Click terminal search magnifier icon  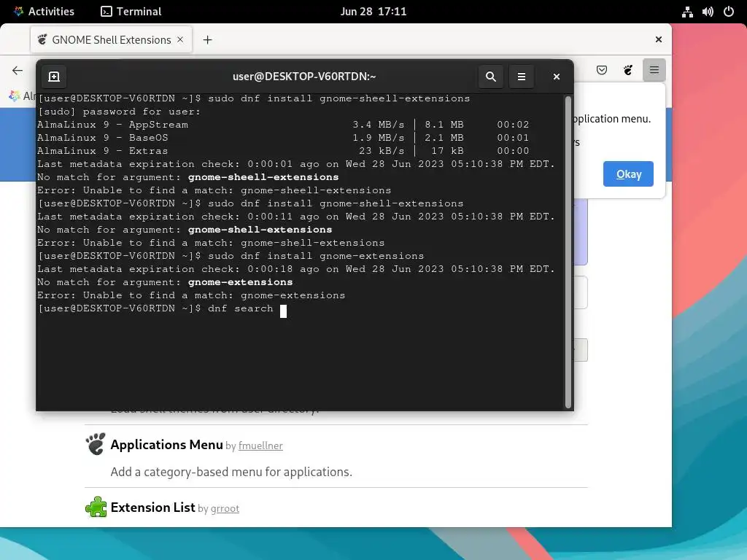(x=491, y=76)
